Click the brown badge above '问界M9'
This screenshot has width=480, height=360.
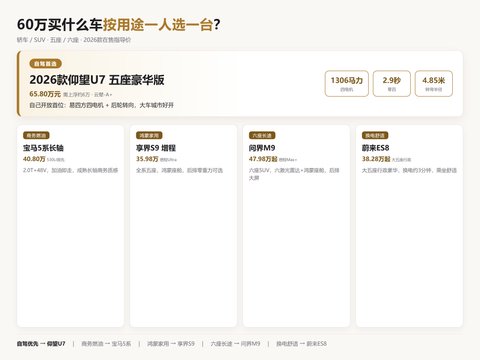pyautogui.click(x=262, y=135)
